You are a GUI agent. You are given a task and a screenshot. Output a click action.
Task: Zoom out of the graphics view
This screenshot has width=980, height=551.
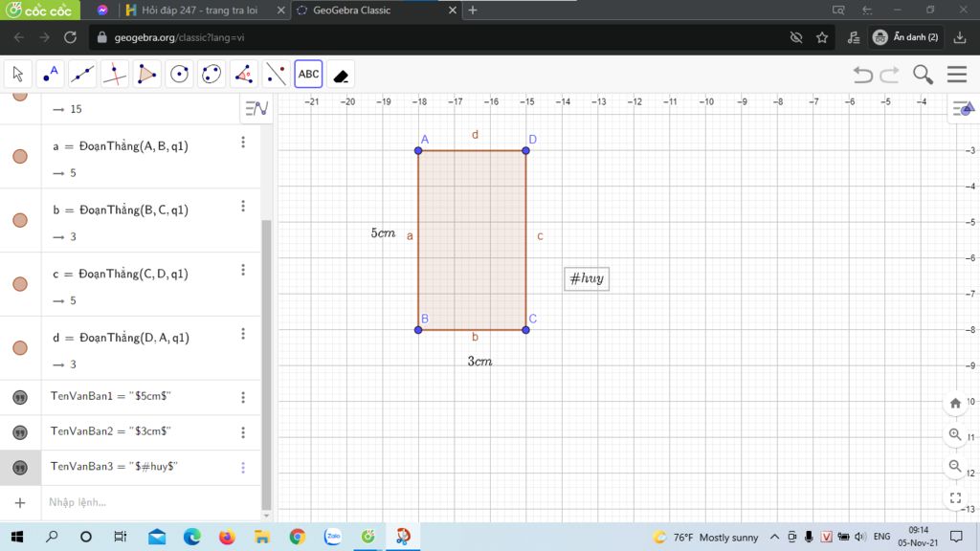click(955, 466)
